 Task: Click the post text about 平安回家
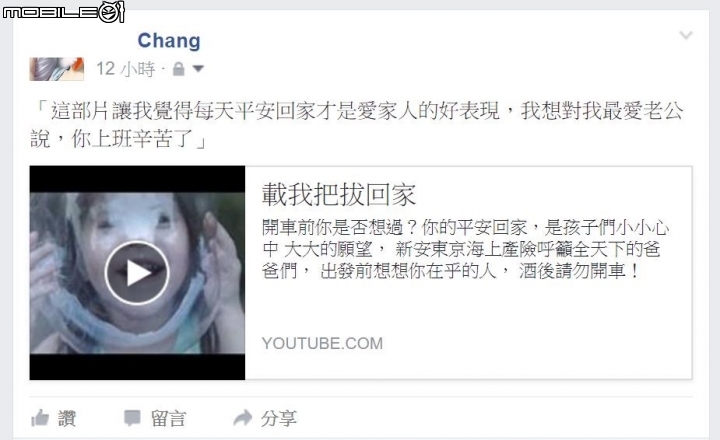(357, 124)
